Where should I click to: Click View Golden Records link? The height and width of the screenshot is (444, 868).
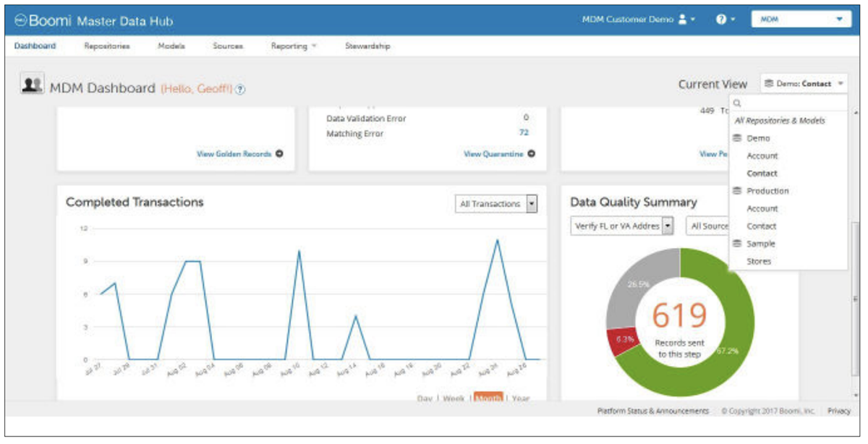[x=234, y=154]
